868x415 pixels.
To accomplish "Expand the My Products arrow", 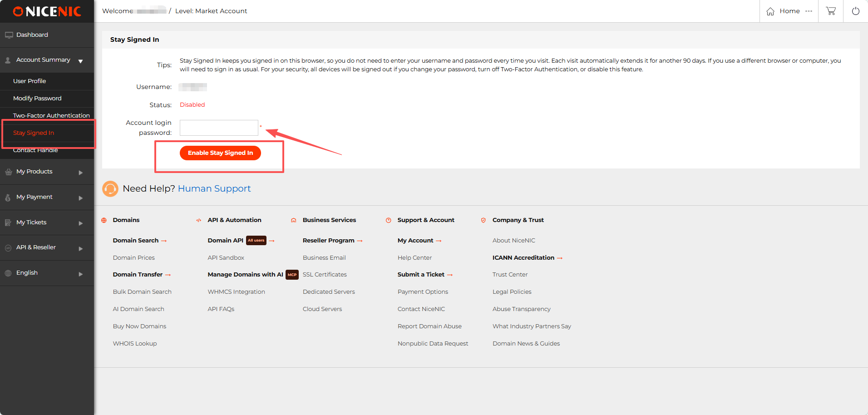I will 81,173.
